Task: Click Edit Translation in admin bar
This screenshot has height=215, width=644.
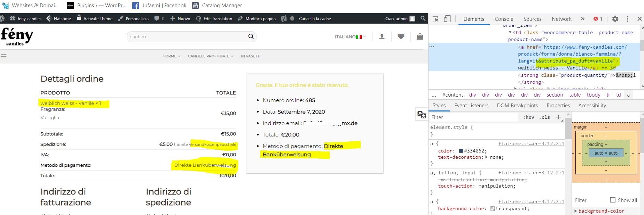Action: (214, 19)
